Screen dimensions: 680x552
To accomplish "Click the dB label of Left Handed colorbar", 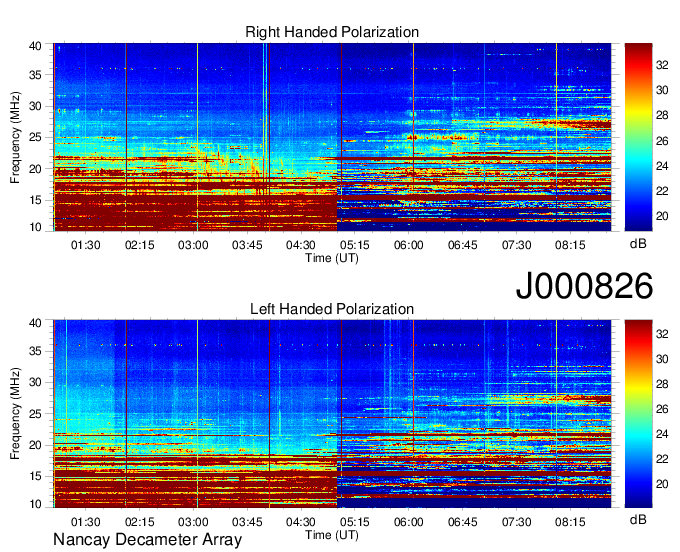I will [x=638, y=520].
